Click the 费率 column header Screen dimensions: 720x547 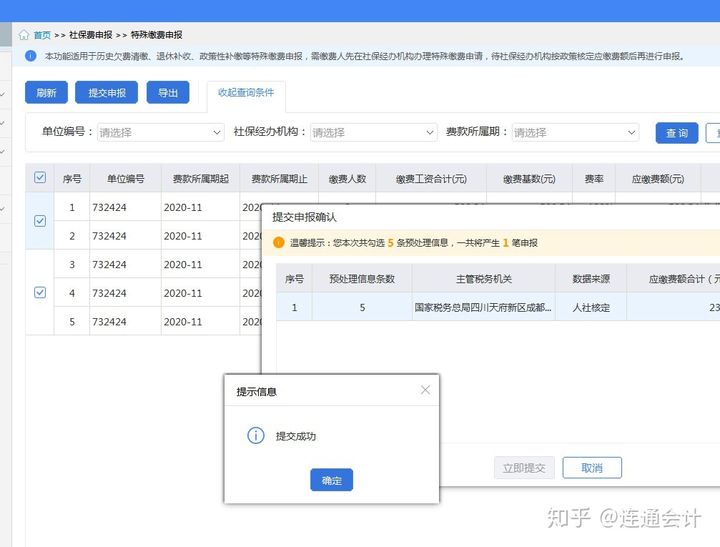click(x=594, y=179)
